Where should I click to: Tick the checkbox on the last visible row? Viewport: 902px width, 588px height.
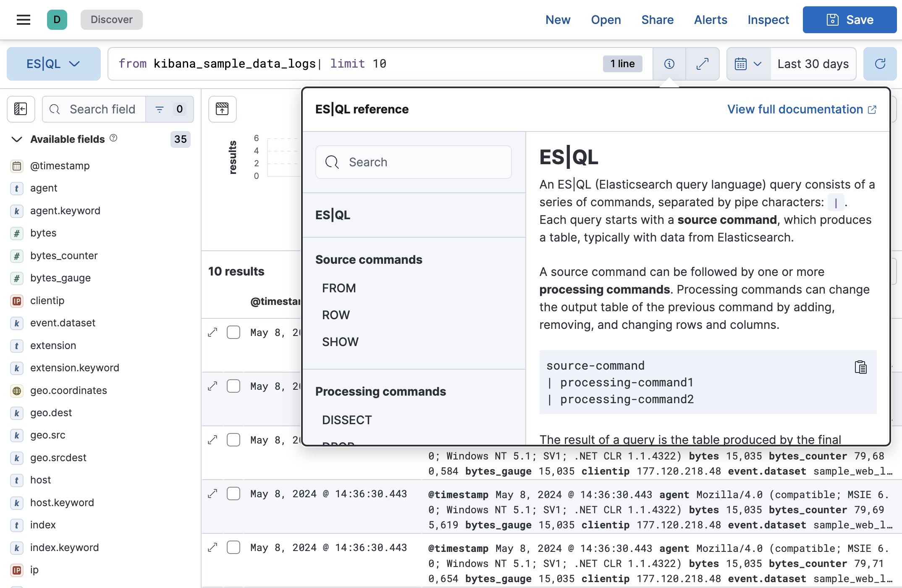click(233, 547)
